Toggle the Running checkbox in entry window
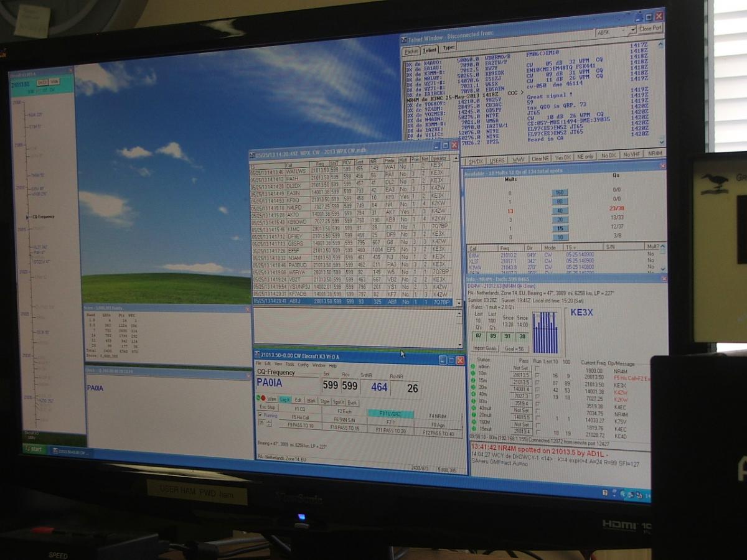The image size is (747, 560). [260, 415]
